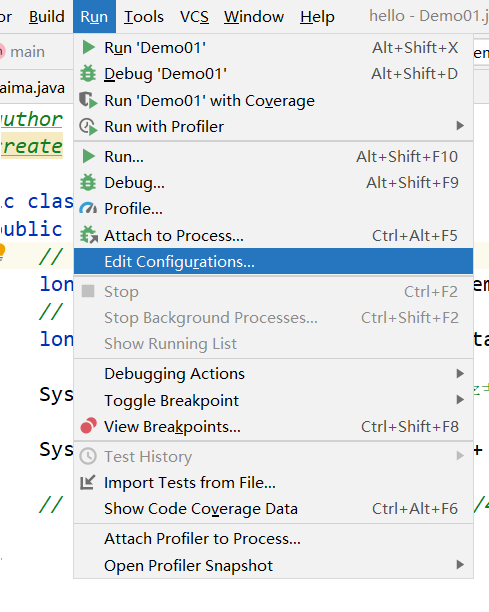This screenshot has width=489, height=612.
Task: Open the Tools menu in menu bar
Action: [144, 17]
